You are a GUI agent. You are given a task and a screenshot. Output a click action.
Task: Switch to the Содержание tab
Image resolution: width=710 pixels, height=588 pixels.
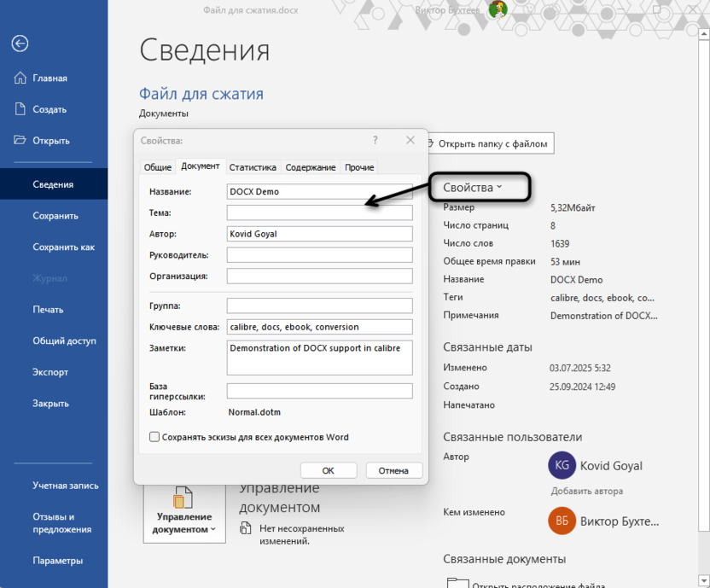[x=311, y=167]
